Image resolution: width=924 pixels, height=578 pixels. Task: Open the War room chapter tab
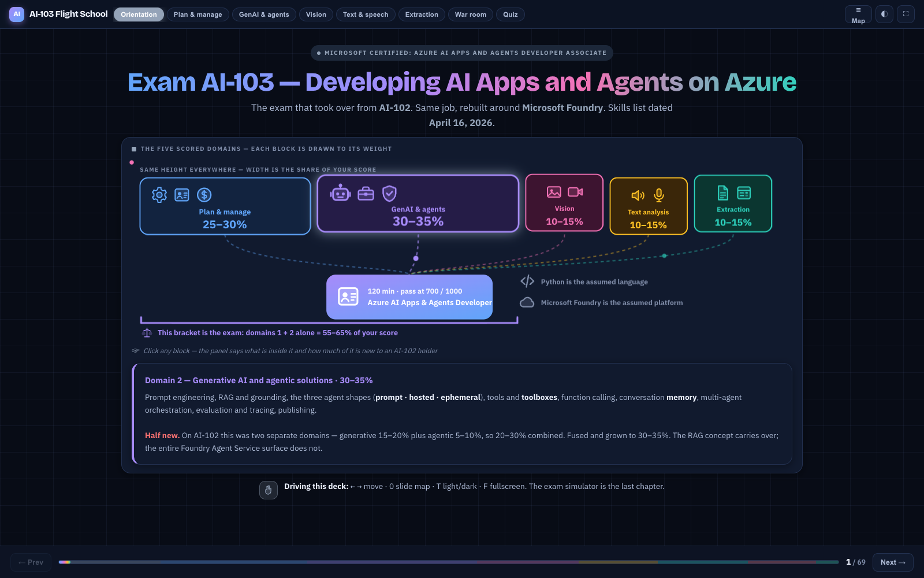(x=471, y=14)
